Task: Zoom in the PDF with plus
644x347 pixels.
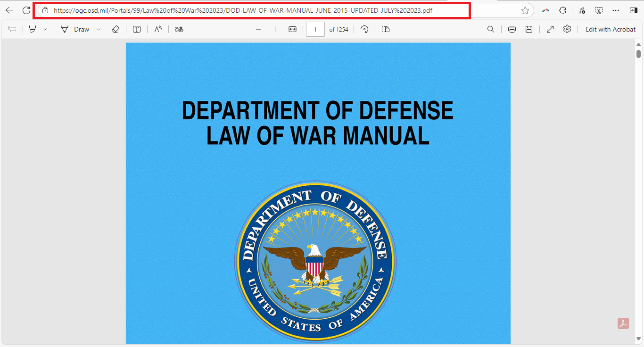Action: click(275, 29)
